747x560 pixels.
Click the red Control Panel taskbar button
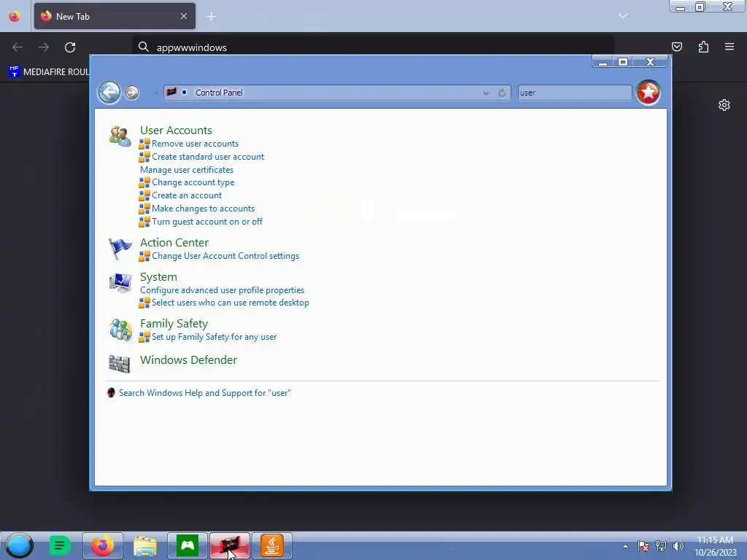tap(230, 545)
